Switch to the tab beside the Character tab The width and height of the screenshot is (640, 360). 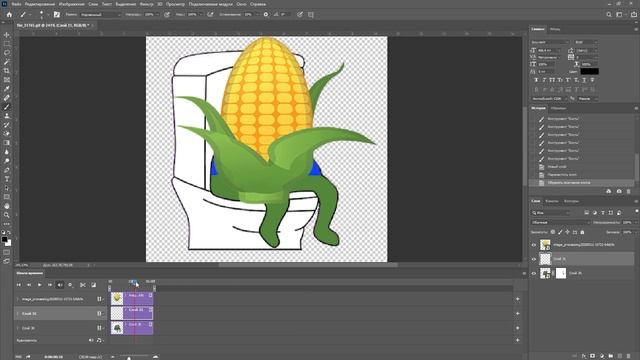(555, 29)
